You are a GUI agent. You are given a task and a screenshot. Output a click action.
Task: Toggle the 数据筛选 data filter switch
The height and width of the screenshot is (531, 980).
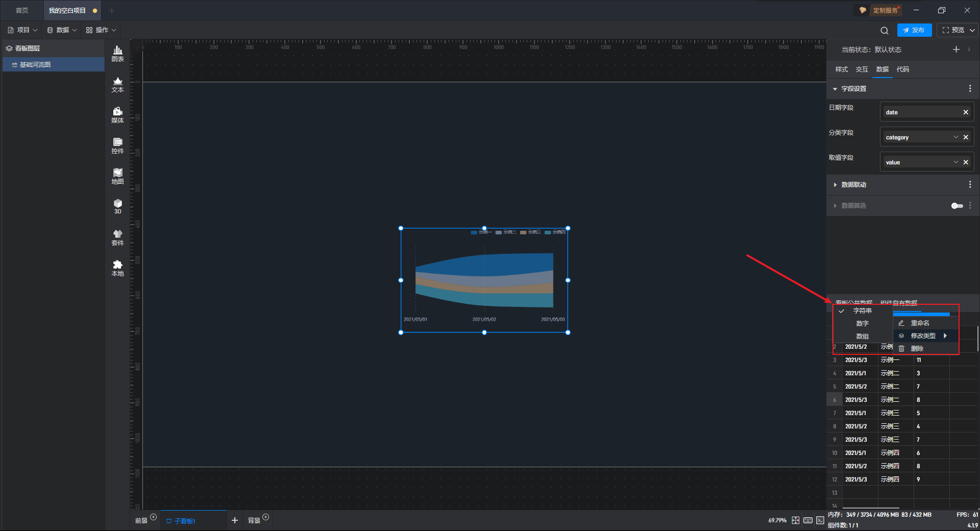pyautogui.click(x=957, y=206)
